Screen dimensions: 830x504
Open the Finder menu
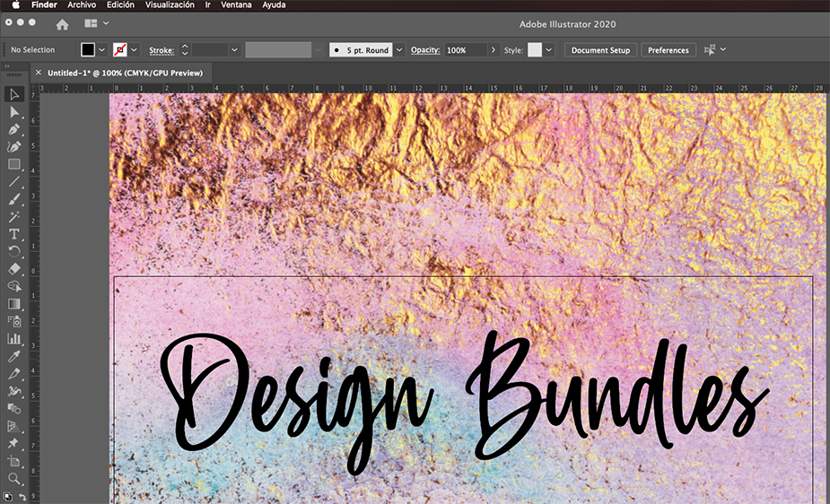click(x=44, y=5)
